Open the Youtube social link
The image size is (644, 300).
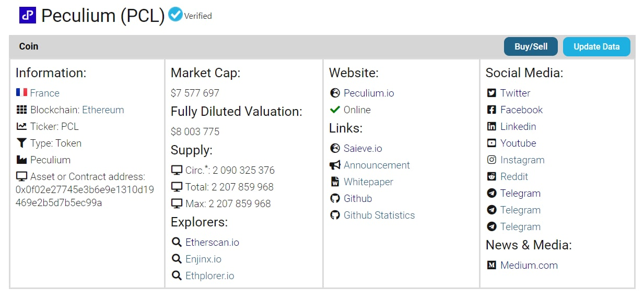(x=518, y=143)
